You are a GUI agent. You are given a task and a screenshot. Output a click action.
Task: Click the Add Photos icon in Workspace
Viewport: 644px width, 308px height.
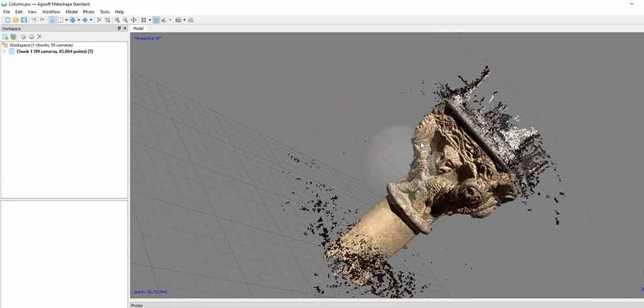click(x=13, y=37)
